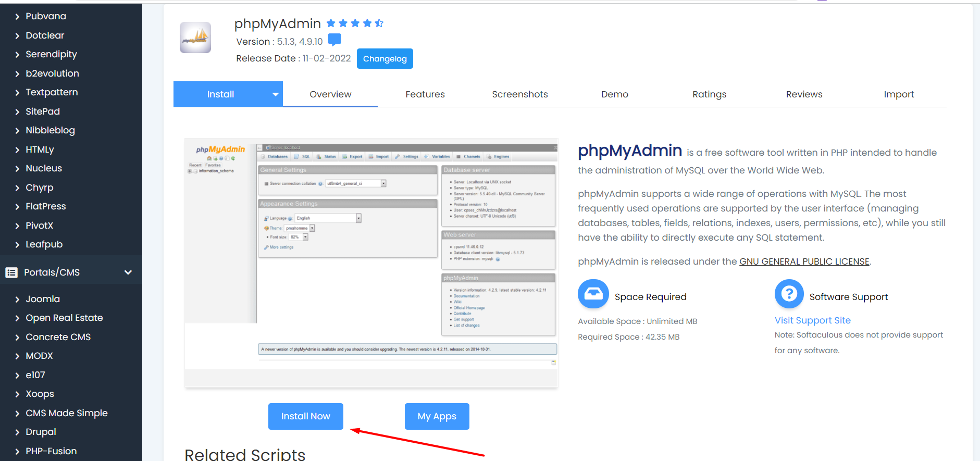Click the Available Space Unlimited MB text
The image size is (980, 461).
[x=638, y=321]
